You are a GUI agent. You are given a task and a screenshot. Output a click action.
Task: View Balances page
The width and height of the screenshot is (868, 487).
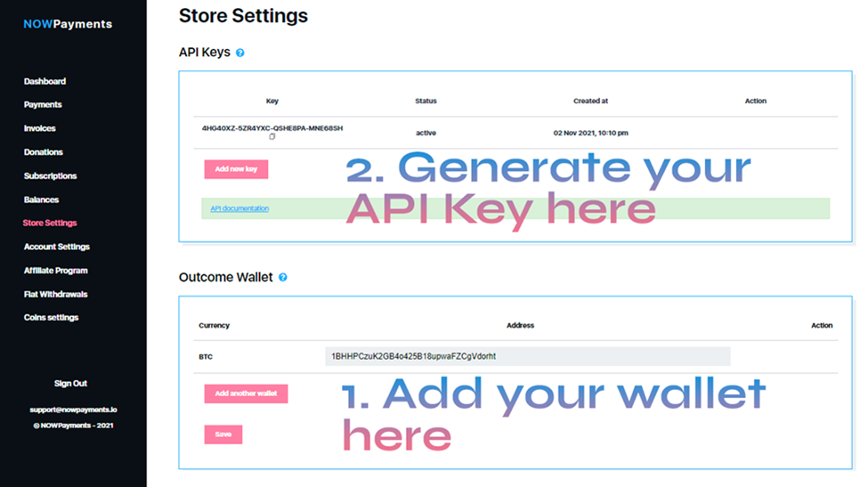coord(41,199)
